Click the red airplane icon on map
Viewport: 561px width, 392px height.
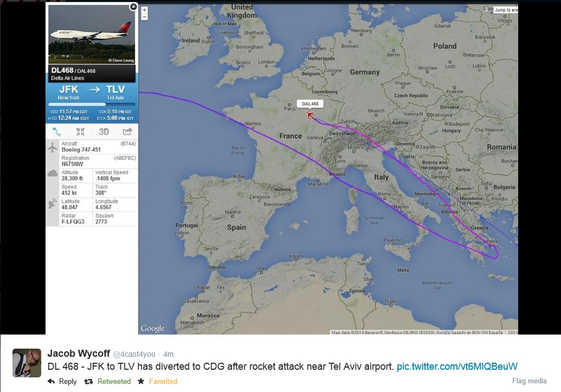(x=311, y=115)
